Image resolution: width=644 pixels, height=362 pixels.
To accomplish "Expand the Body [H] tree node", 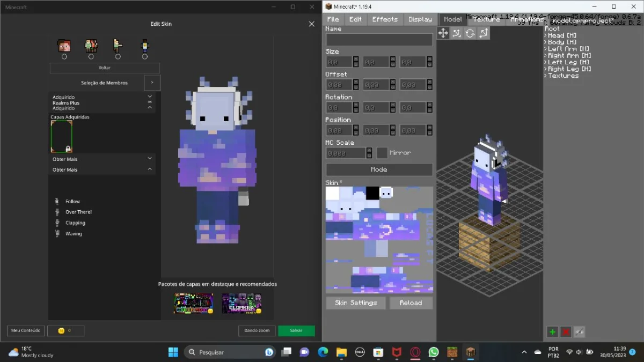I will pyautogui.click(x=545, y=42).
